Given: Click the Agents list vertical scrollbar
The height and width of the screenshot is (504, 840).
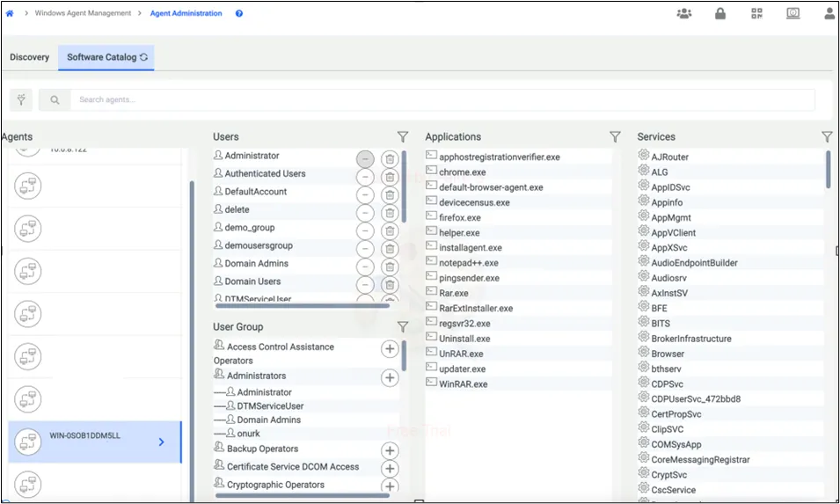Looking at the screenshot, I should tap(192, 341).
